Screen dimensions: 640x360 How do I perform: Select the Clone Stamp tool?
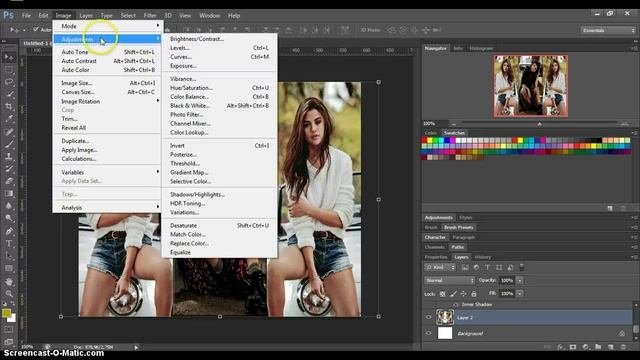tap(9, 156)
